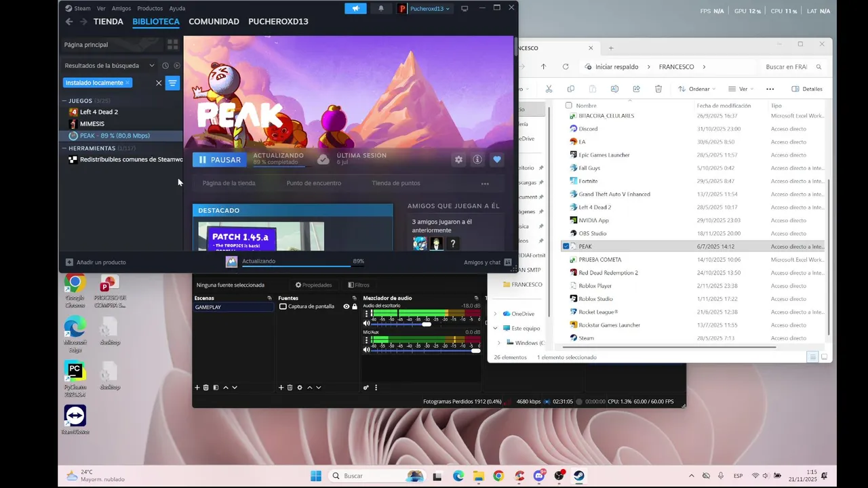868x488 pixels.
Task: Go back in Steam navigation
Action: 69,22
